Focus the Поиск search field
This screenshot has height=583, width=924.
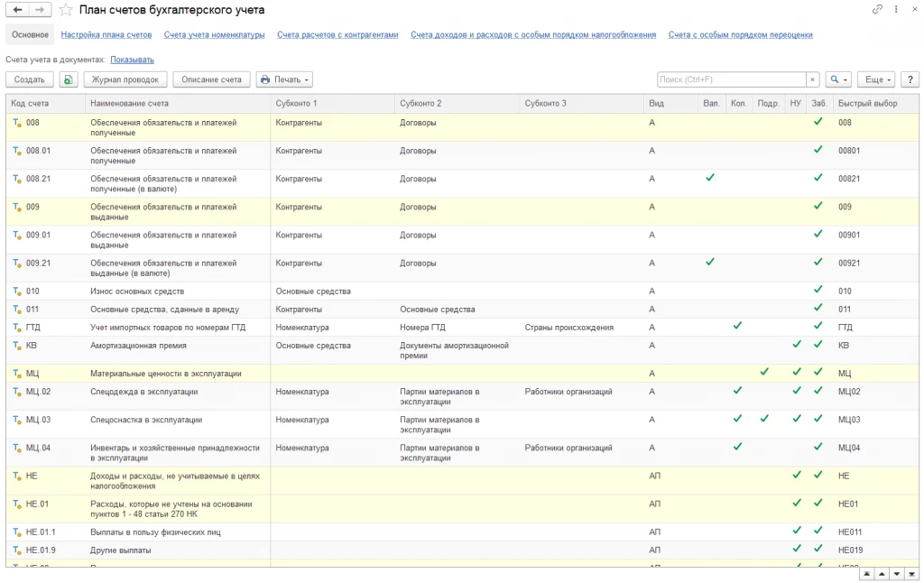(x=731, y=79)
